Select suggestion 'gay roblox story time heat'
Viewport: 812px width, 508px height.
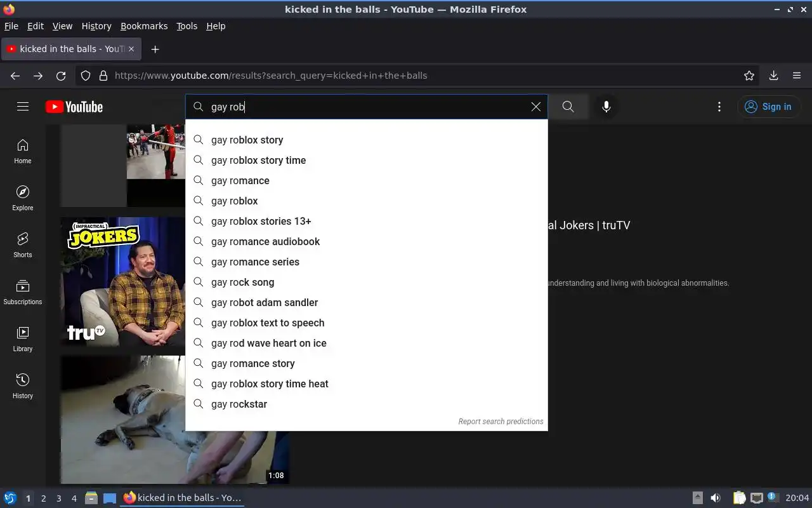(367, 384)
